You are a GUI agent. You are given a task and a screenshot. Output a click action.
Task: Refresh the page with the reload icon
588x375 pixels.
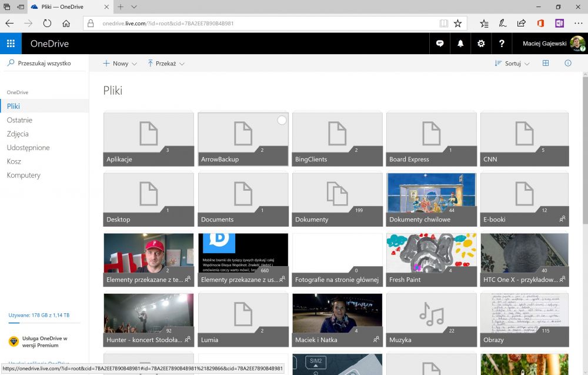click(x=47, y=24)
